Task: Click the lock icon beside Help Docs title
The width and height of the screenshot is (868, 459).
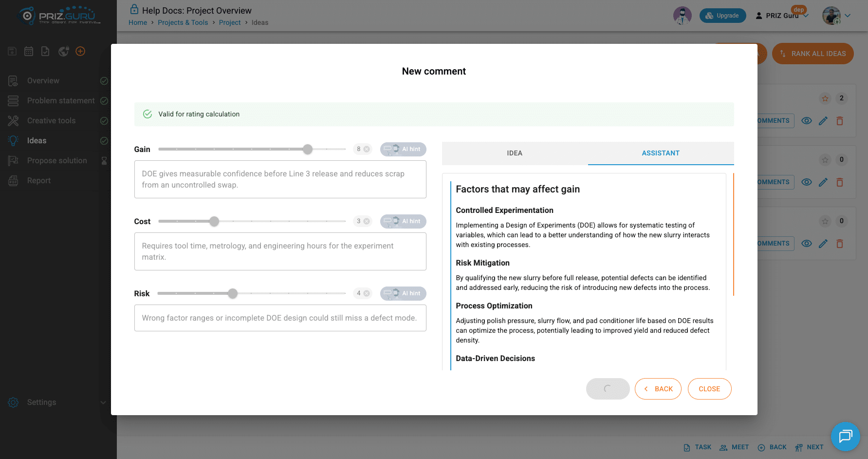Action: click(x=134, y=9)
